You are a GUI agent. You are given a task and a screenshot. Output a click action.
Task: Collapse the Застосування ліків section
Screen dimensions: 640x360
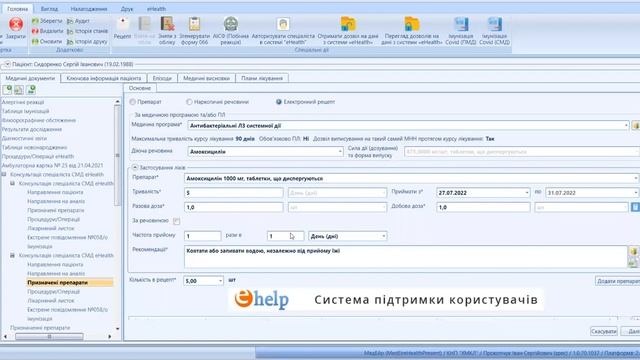point(135,168)
